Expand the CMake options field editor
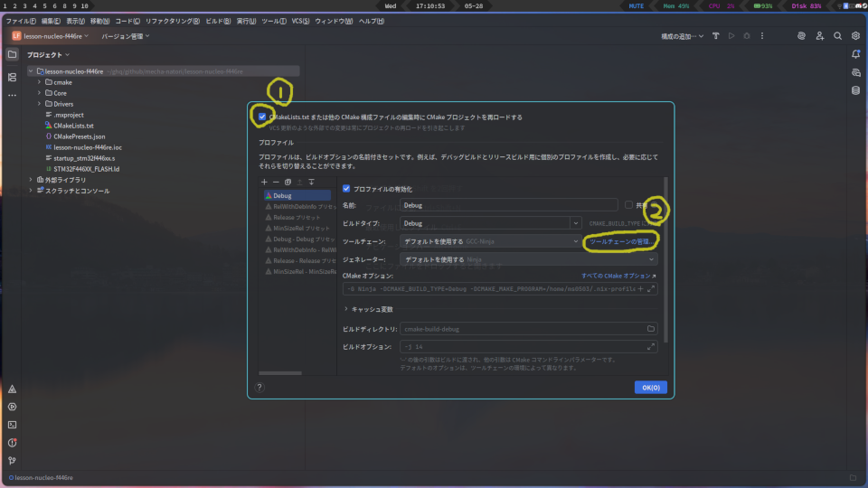Image resolution: width=868 pixels, height=488 pixels. click(651, 289)
